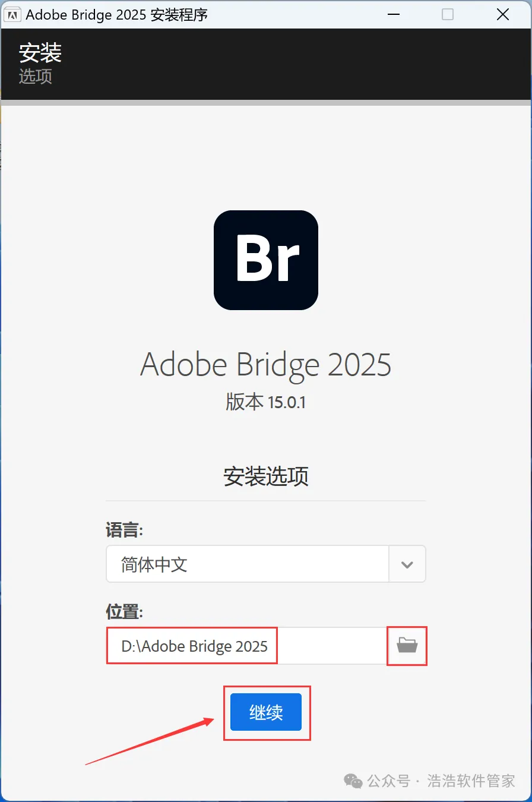Maximize the installer window
The height and width of the screenshot is (802, 532).
448,15
